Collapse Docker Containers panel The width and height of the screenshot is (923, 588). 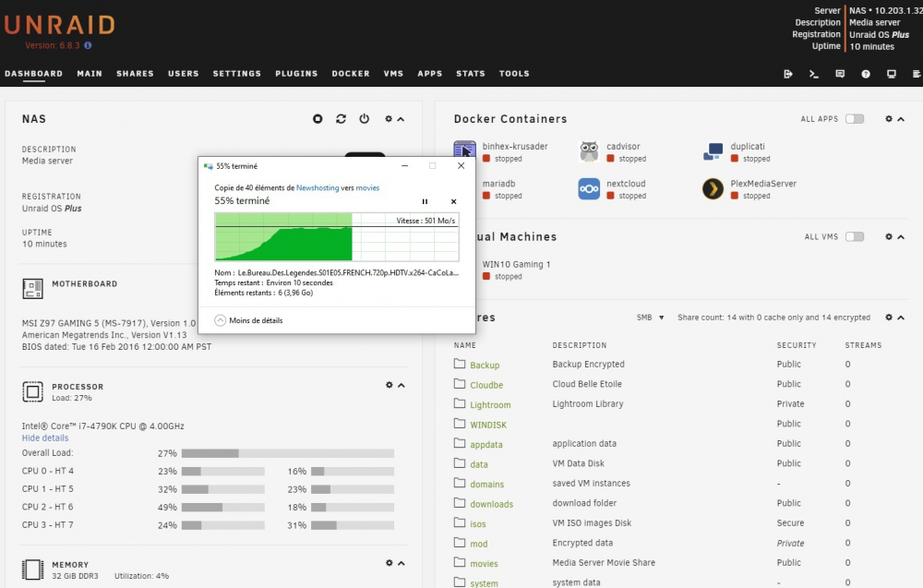pyautogui.click(x=901, y=119)
